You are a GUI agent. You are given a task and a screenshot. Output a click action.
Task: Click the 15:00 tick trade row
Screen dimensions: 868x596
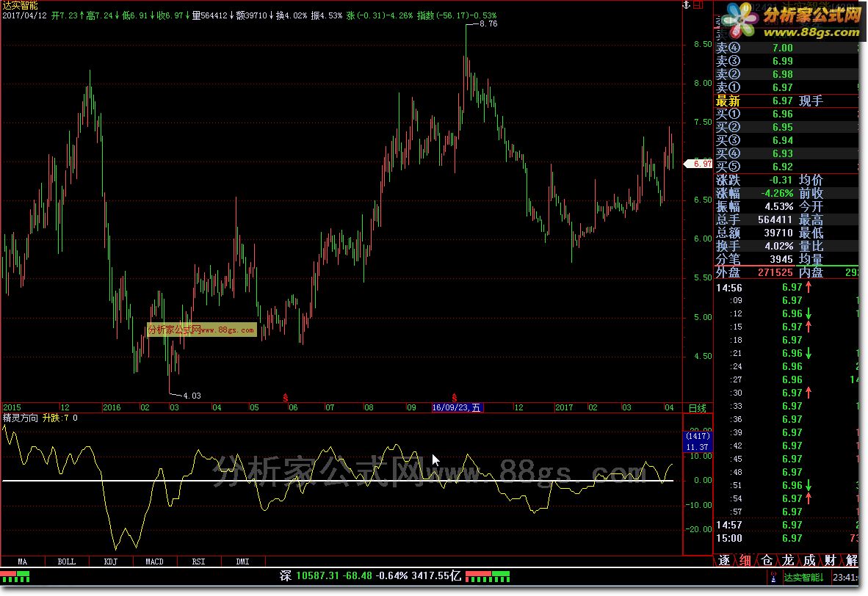pyautogui.click(x=786, y=538)
